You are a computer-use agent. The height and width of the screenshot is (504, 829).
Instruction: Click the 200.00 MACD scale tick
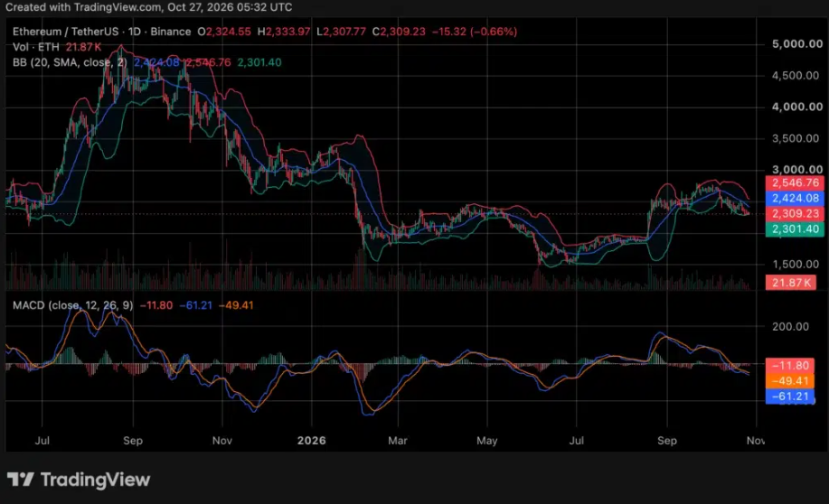click(x=790, y=326)
